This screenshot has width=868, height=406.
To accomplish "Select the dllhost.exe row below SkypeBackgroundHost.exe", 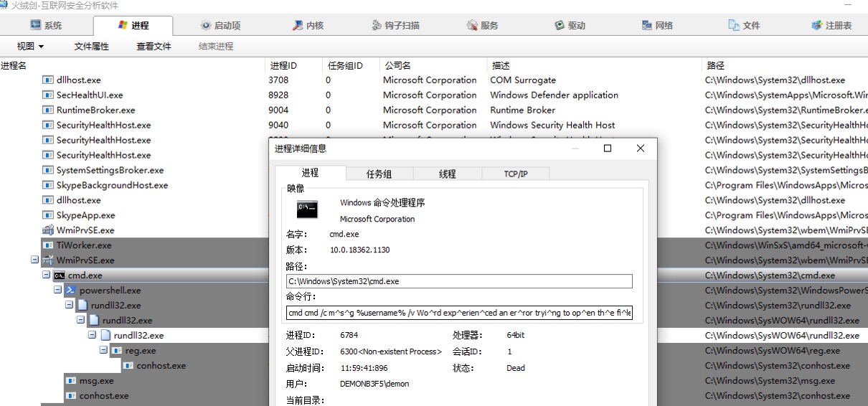I will 434,200.
